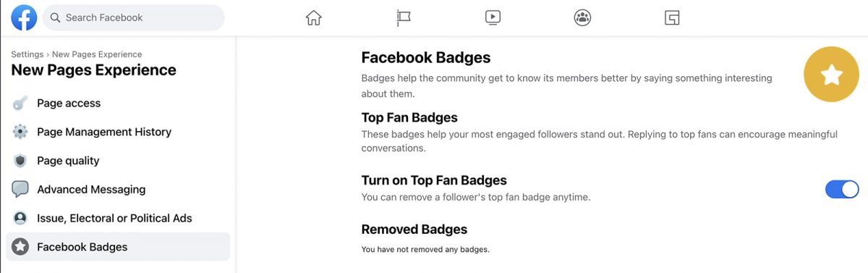Click the Facebook logo icon
This screenshot has height=273, width=868.
point(24,17)
